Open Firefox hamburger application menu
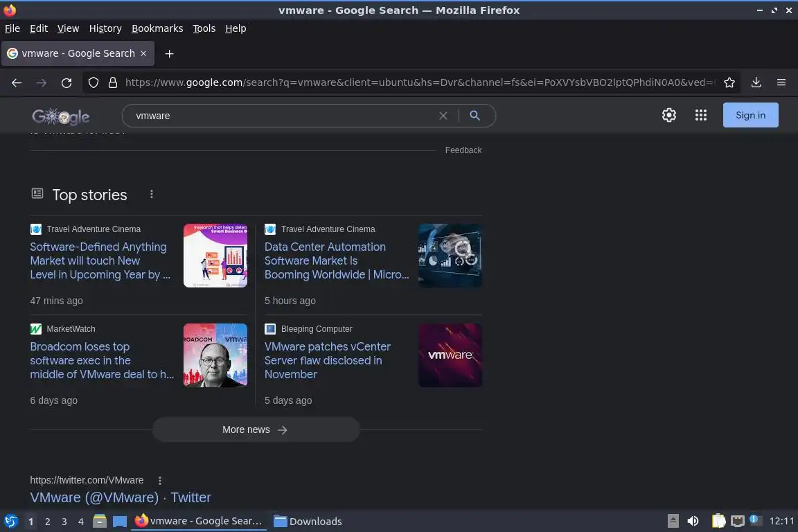The width and height of the screenshot is (798, 532). pos(781,82)
